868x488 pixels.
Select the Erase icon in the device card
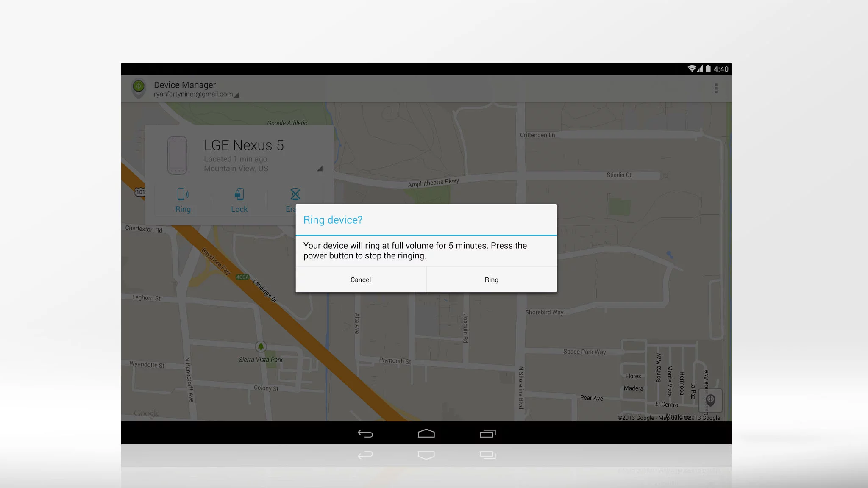tap(295, 196)
